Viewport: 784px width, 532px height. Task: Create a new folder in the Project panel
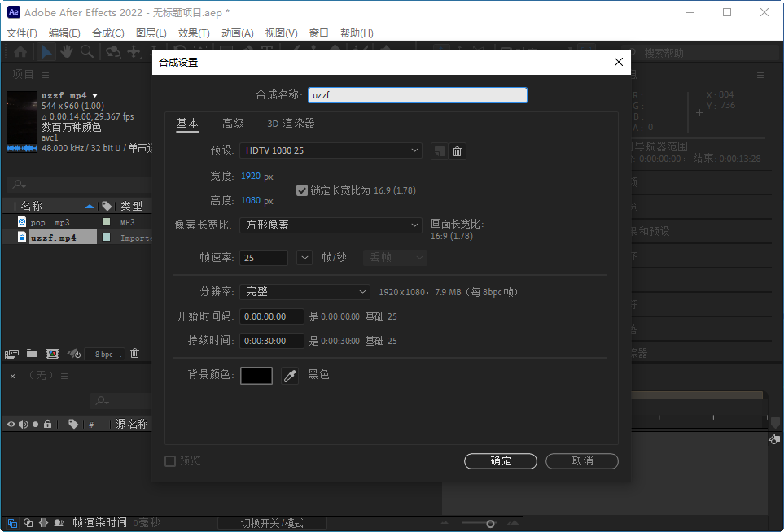pyautogui.click(x=32, y=353)
